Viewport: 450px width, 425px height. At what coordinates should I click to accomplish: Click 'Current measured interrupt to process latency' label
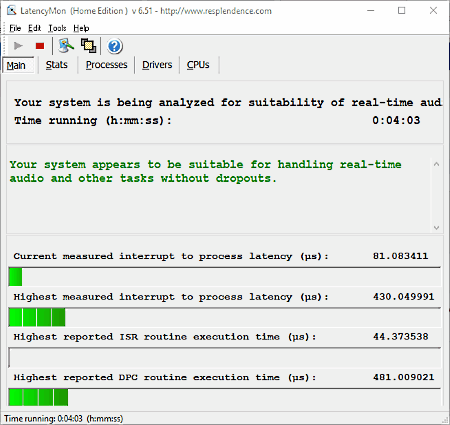tap(171, 256)
